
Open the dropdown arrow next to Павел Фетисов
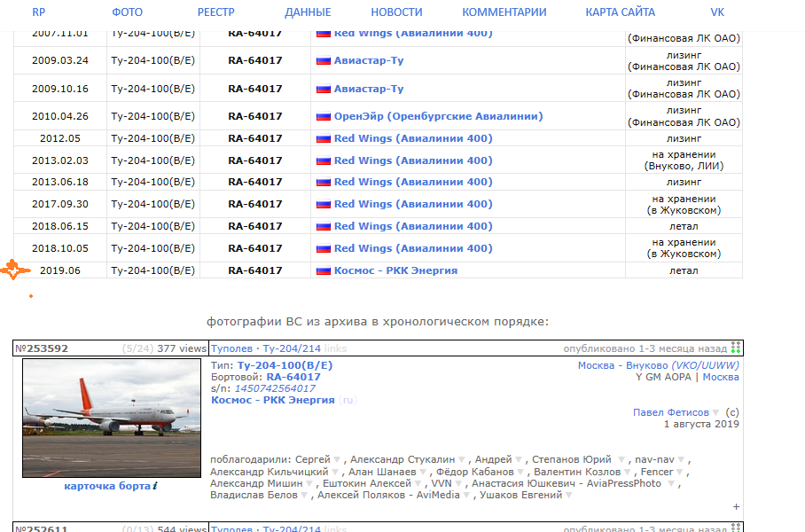click(715, 413)
